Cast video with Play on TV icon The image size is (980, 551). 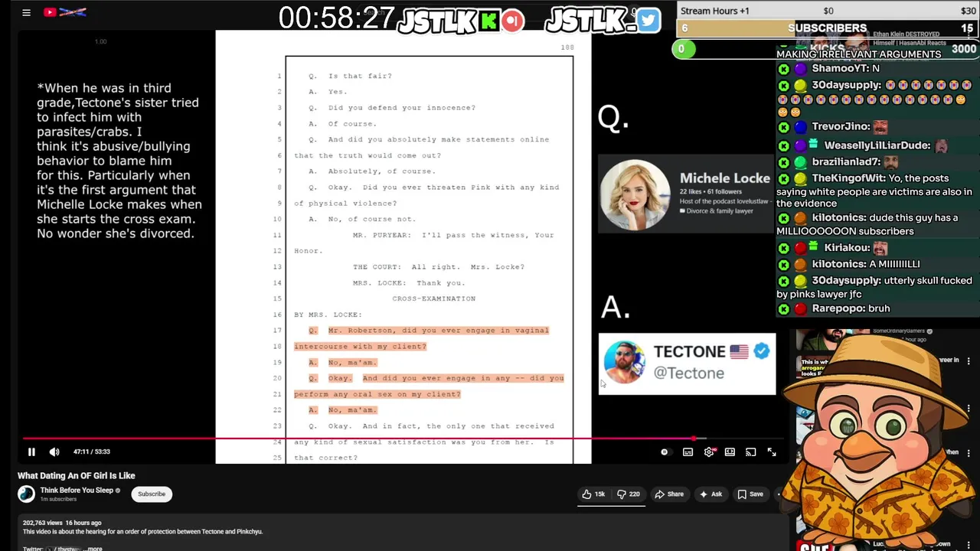[751, 452]
